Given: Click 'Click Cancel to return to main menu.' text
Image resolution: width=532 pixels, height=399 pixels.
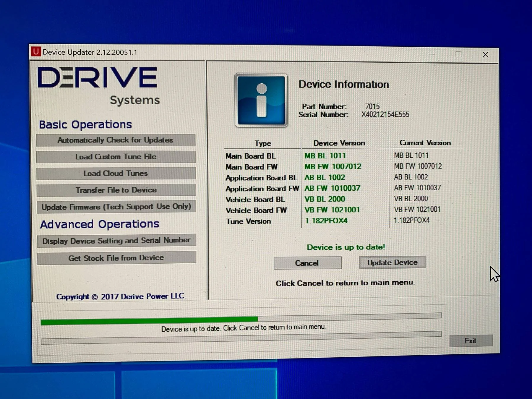Looking at the screenshot, I should click(x=345, y=283).
